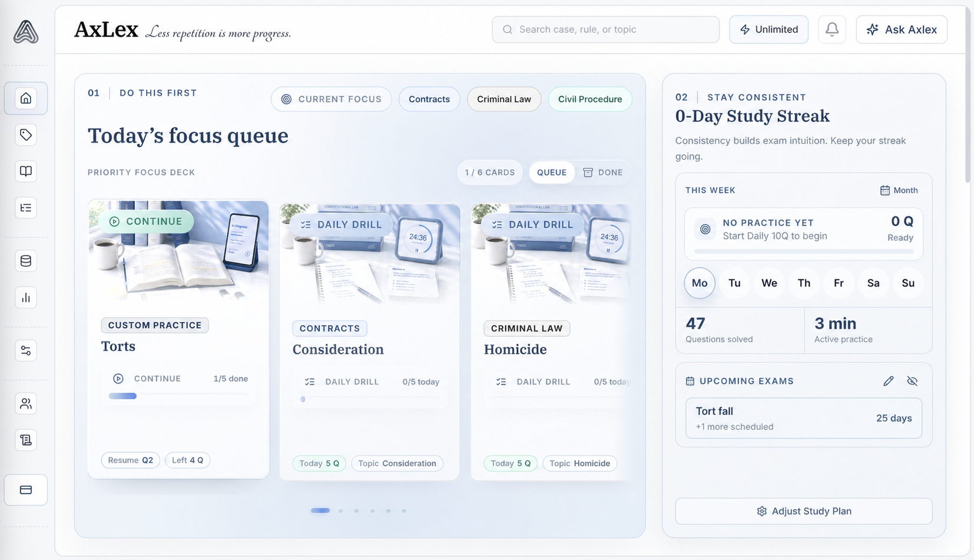Select the Contracts focus chip
This screenshot has width=974, height=560.
click(x=429, y=99)
